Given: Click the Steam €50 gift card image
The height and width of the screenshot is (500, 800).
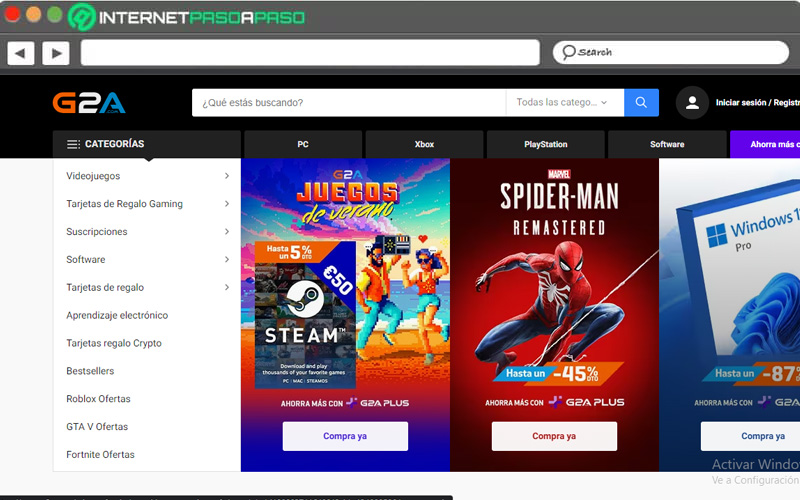Looking at the screenshot, I should pos(305,315).
